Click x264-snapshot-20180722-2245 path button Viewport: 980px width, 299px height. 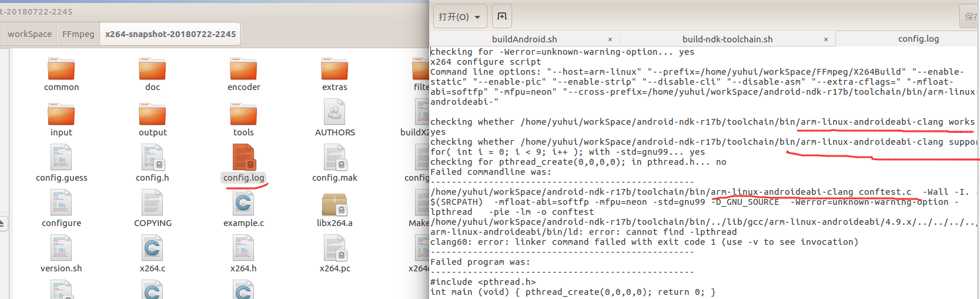(170, 34)
